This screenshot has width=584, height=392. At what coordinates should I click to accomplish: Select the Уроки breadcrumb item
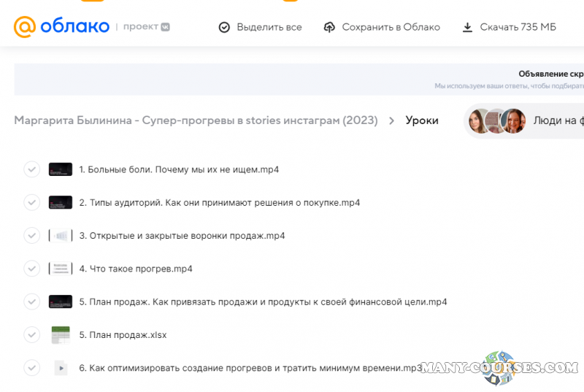click(x=422, y=120)
